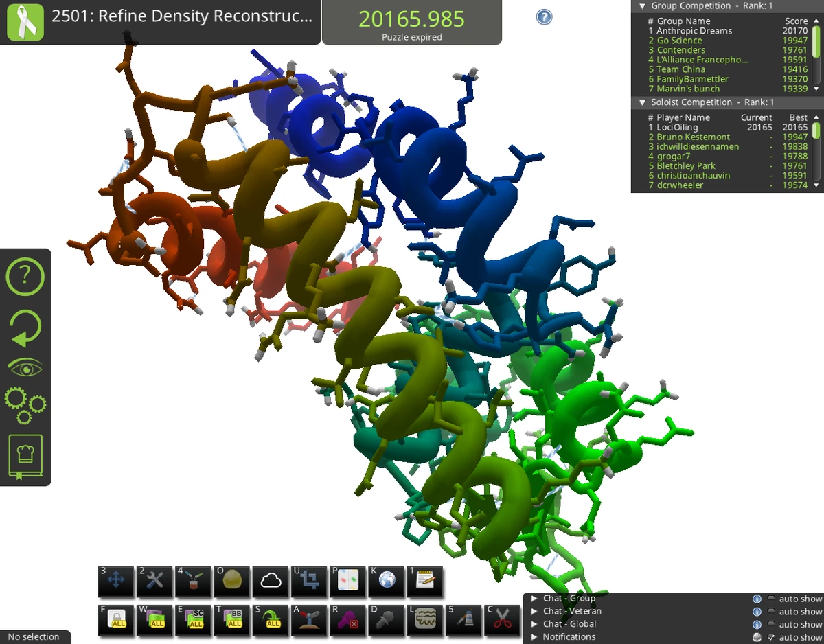Open the Rama map panel

pos(347,582)
